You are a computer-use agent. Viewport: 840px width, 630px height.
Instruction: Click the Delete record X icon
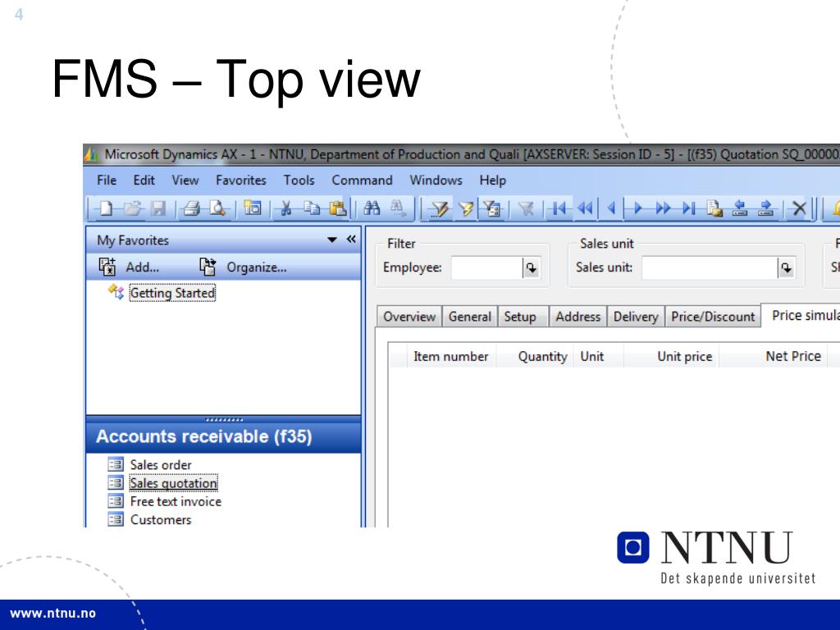[799, 208]
